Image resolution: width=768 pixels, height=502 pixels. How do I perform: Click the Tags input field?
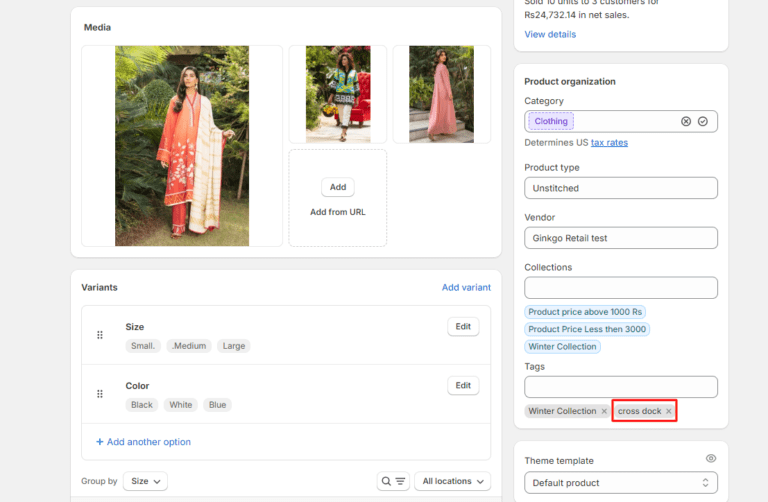coord(621,387)
